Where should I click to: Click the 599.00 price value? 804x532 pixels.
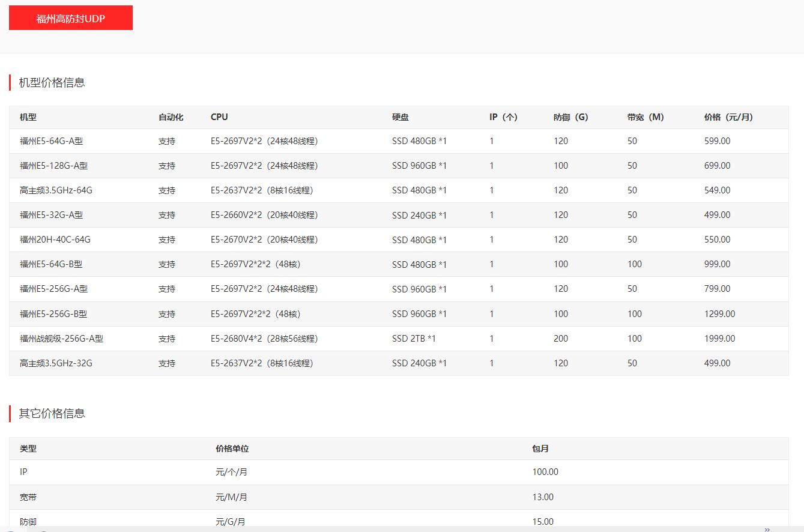pos(717,141)
